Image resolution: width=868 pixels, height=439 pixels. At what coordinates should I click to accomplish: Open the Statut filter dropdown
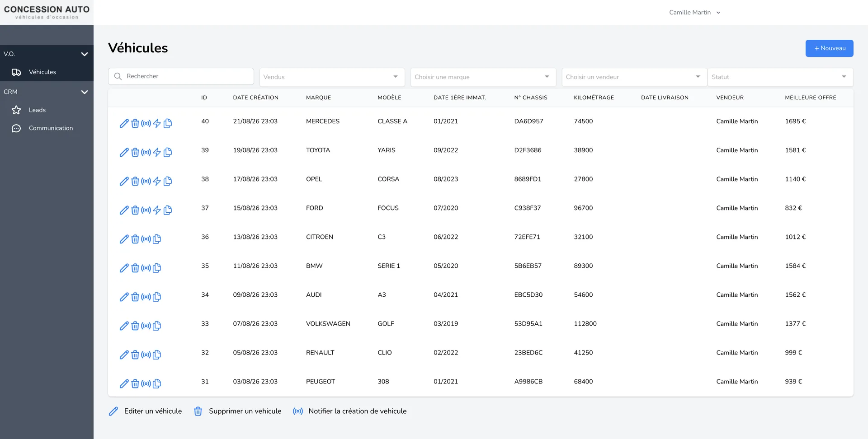tap(780, 77)
